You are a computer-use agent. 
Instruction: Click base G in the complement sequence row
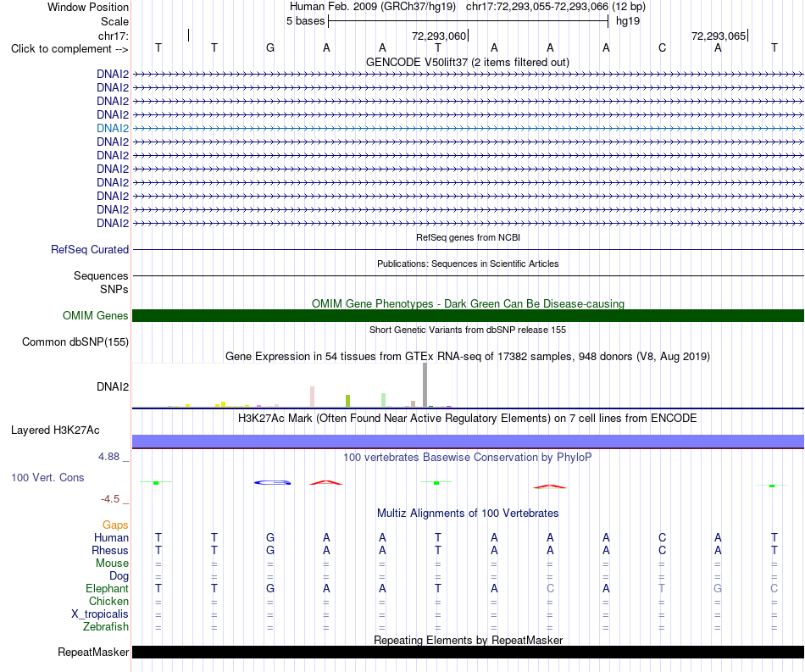point(270,48)
